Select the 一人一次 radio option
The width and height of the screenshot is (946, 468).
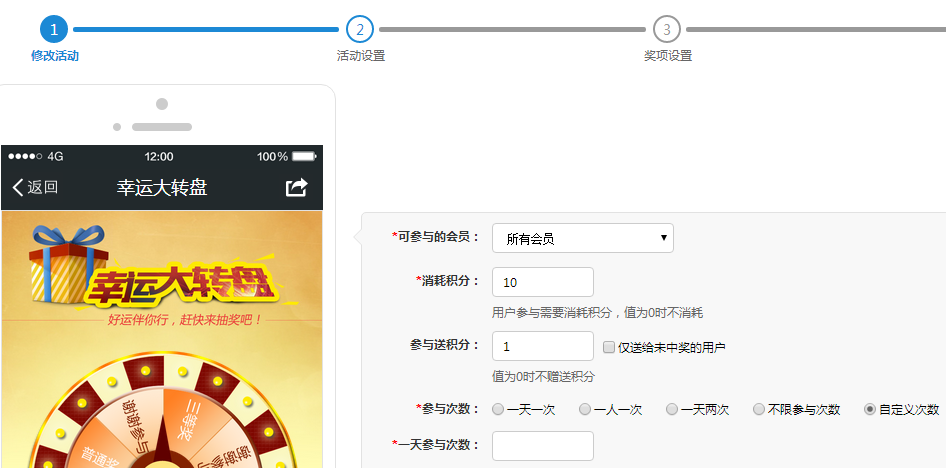coord(585,409)
